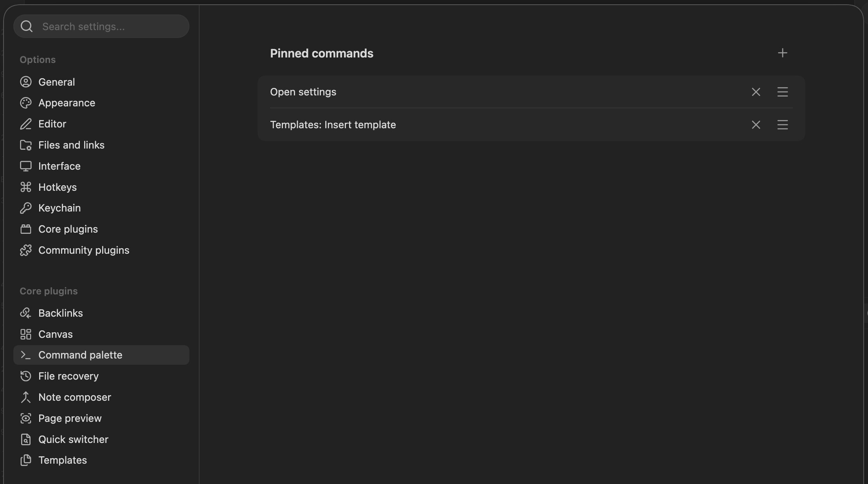This screenshot has width=868, height=484.
Task: Click the Note composer merge icon
Action: pyautogui.click(x=26, y=397)
